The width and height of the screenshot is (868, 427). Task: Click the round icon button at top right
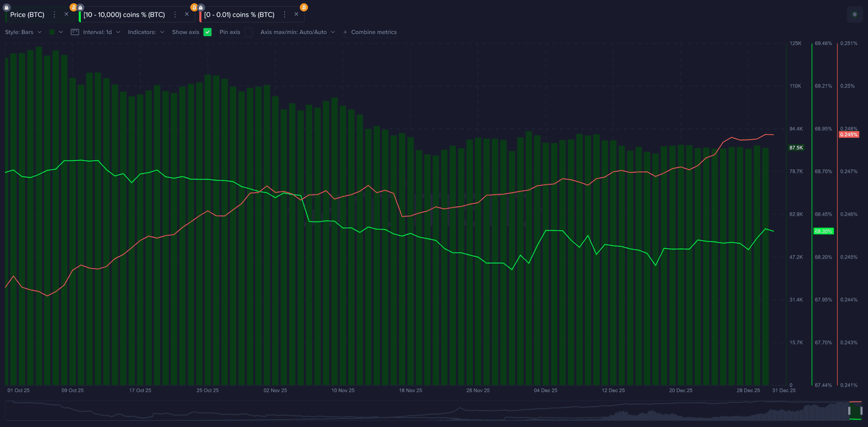pyautogui.click(x=854, y=15)
